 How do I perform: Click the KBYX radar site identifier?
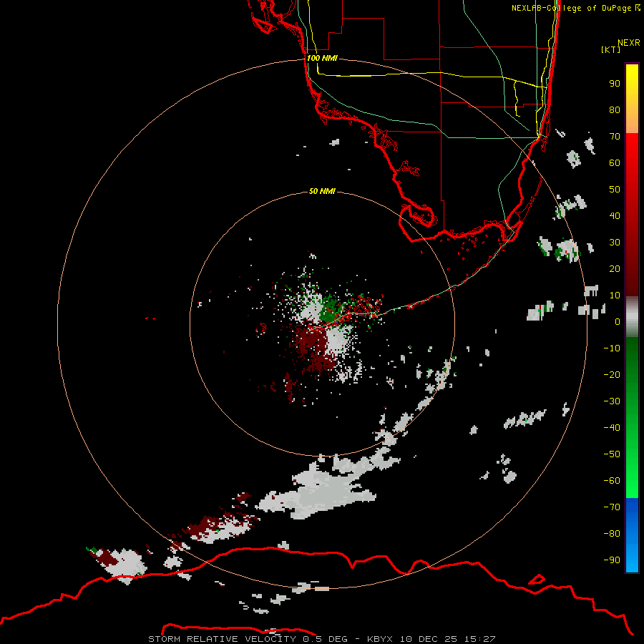(x=379, y=639)
